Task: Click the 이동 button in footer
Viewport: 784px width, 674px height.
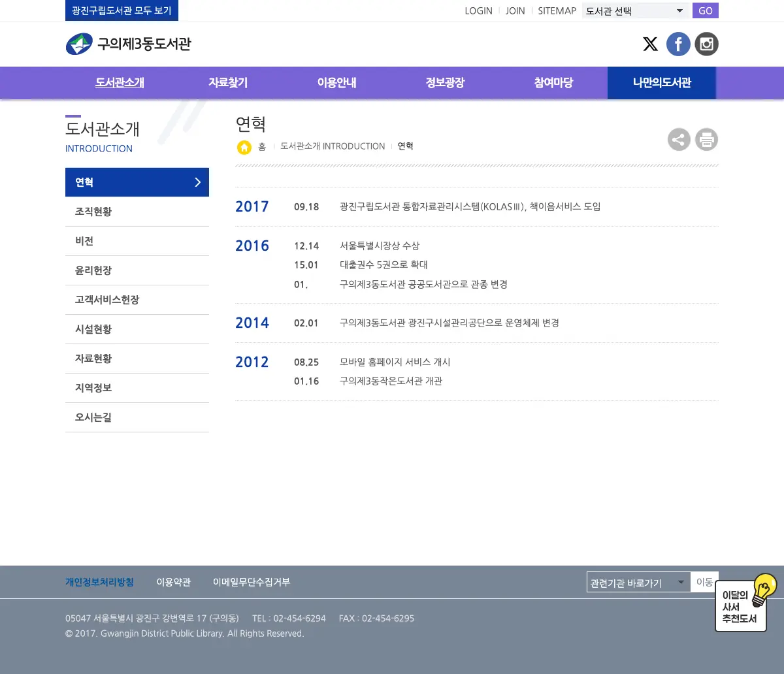Action: [x=704, y=582]
